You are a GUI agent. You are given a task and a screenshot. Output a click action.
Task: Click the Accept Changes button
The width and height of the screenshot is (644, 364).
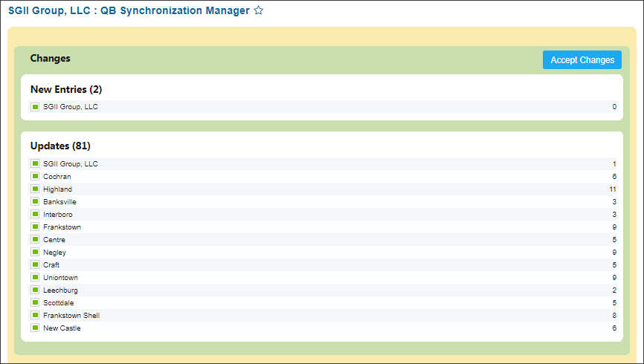(582, 60)
